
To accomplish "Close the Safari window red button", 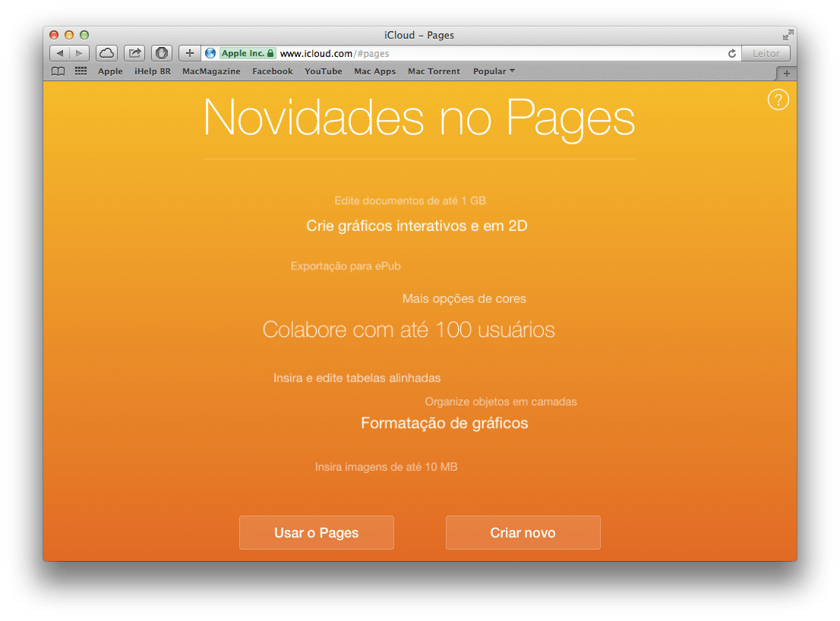I will point(54,35).
